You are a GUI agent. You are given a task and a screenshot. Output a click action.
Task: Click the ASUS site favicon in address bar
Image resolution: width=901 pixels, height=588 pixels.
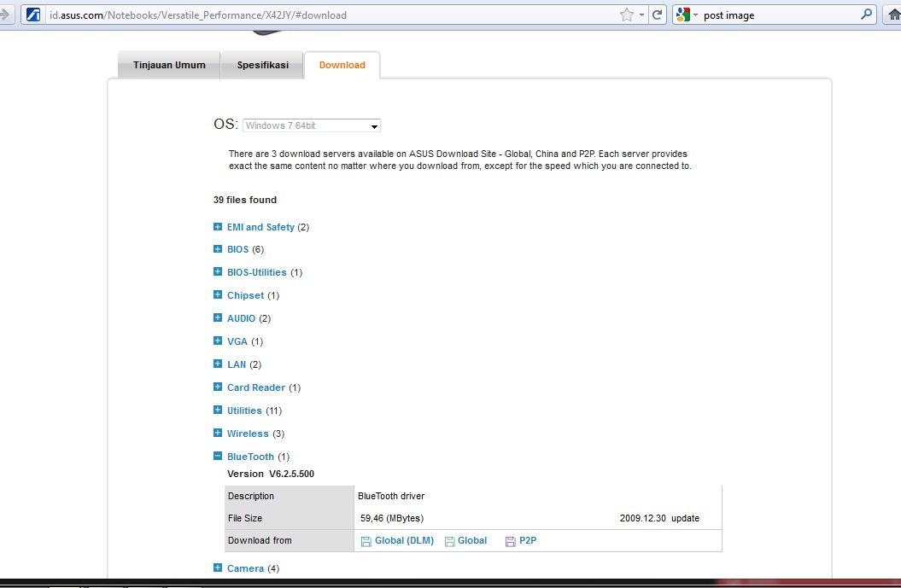pos(33,15)
